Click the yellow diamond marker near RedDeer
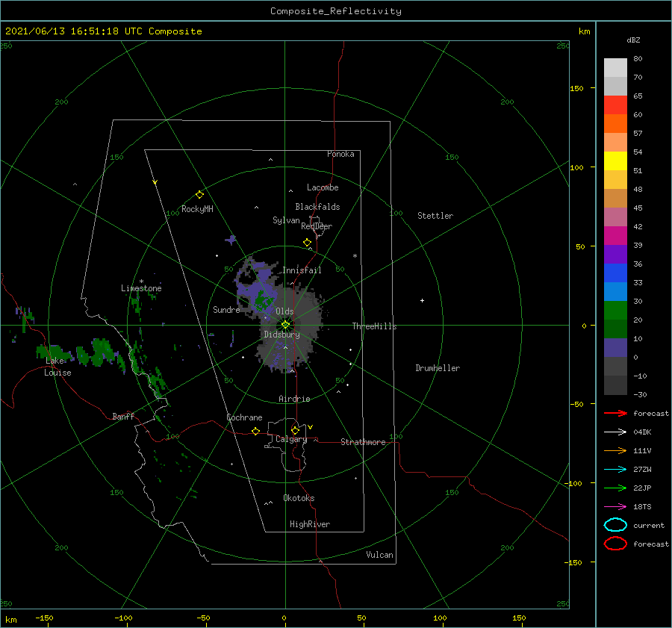Viewport: 672px width, 628px height. pos(307,242)
